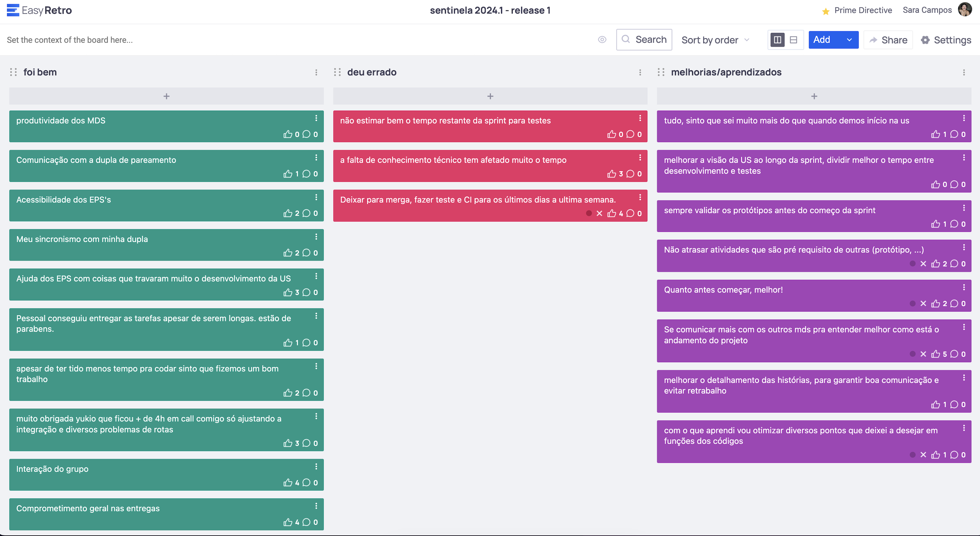Like 'sempre validar os protótipos' card

pos(936,224)
